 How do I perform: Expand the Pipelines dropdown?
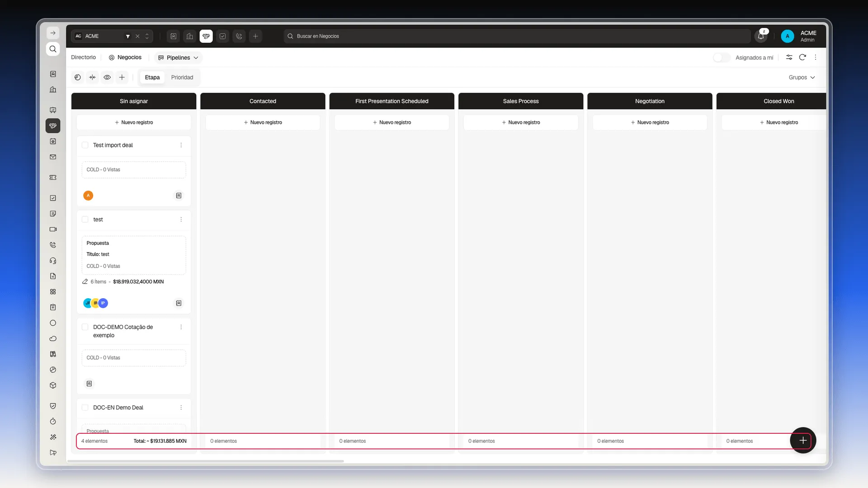click(x=178, y=57)
